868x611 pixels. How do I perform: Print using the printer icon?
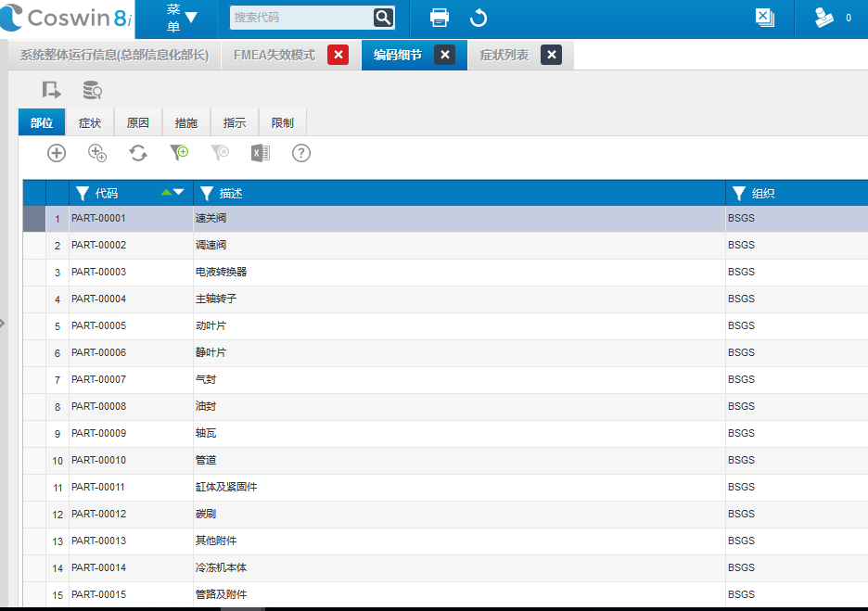pyautogui.click(x=440, y=18)
